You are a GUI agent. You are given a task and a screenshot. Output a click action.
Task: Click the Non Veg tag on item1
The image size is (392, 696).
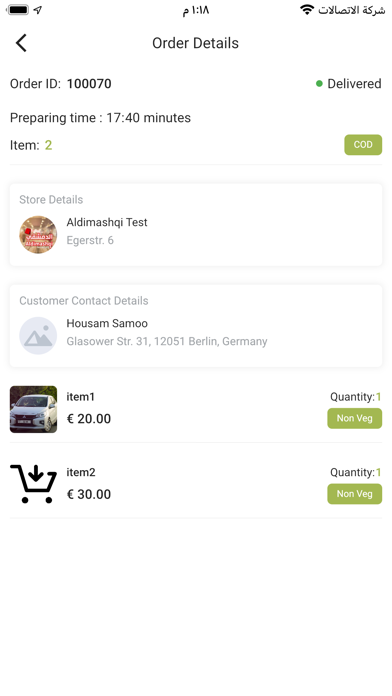tap(354, 418)
